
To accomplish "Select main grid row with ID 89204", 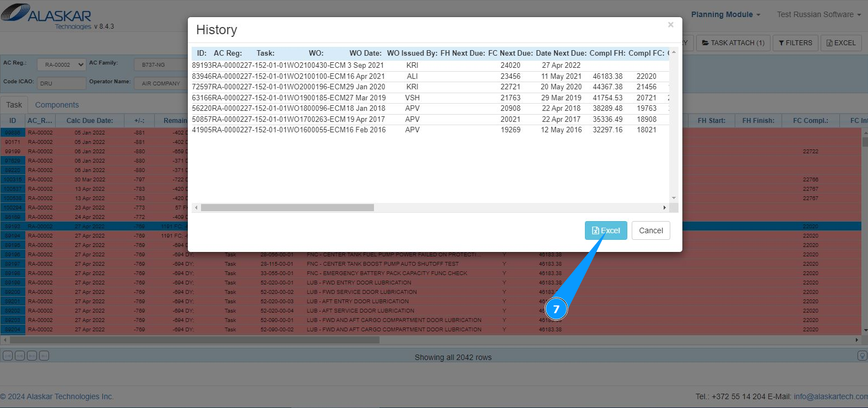I will tap(430, 329).
